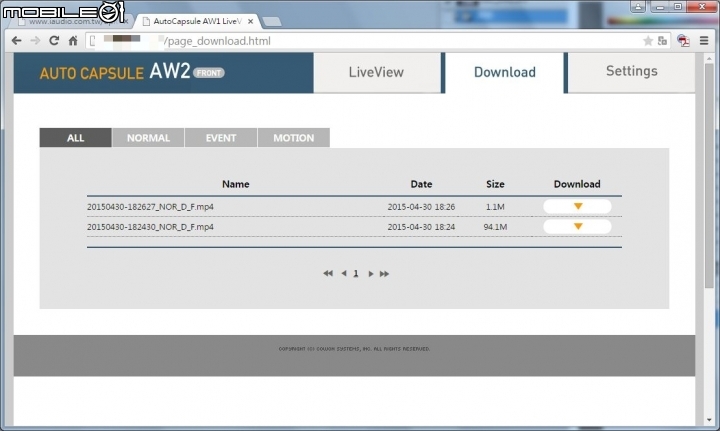The image size is (720, 431).
Task: Go to the next page arrow
Action: [x=371, y=274]
